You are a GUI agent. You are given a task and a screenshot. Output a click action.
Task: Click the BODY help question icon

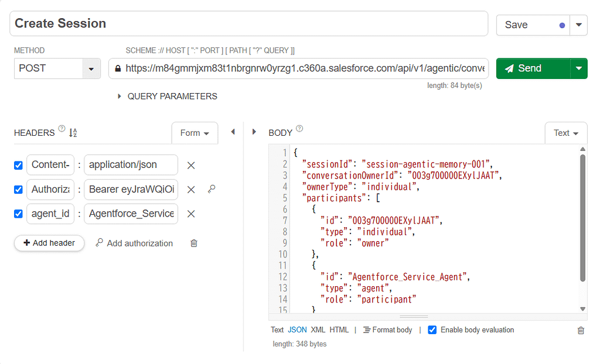[299, 129]
